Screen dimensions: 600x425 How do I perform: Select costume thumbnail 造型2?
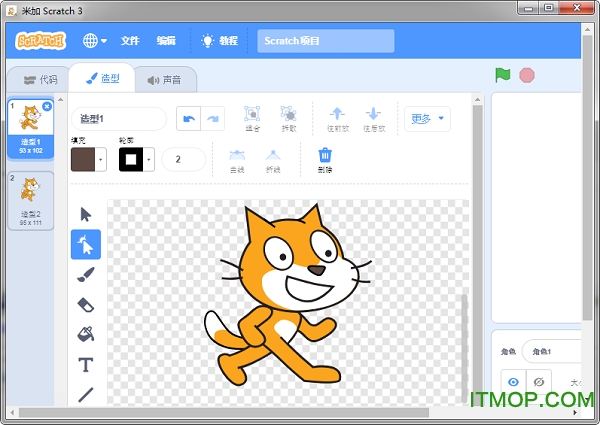point(31,201)
